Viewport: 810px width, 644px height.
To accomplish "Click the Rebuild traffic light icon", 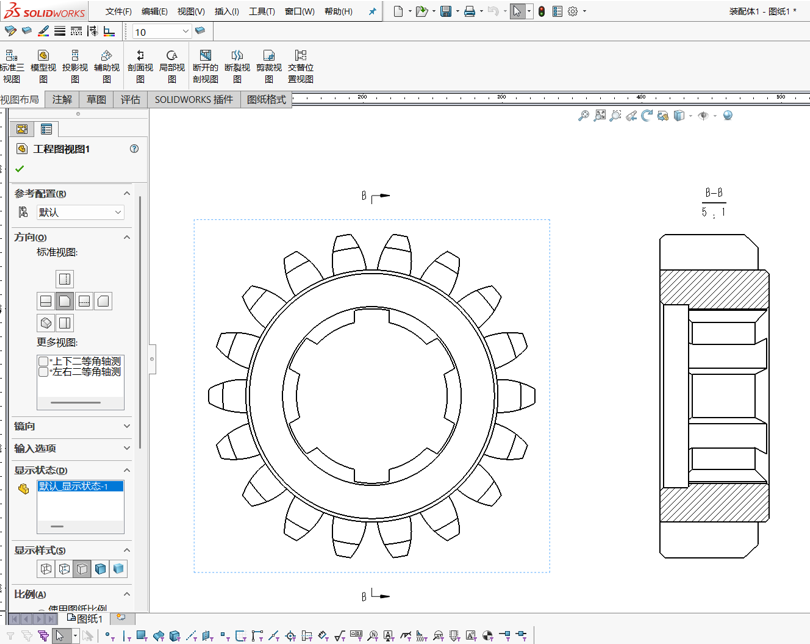I will tap(541, 12).
